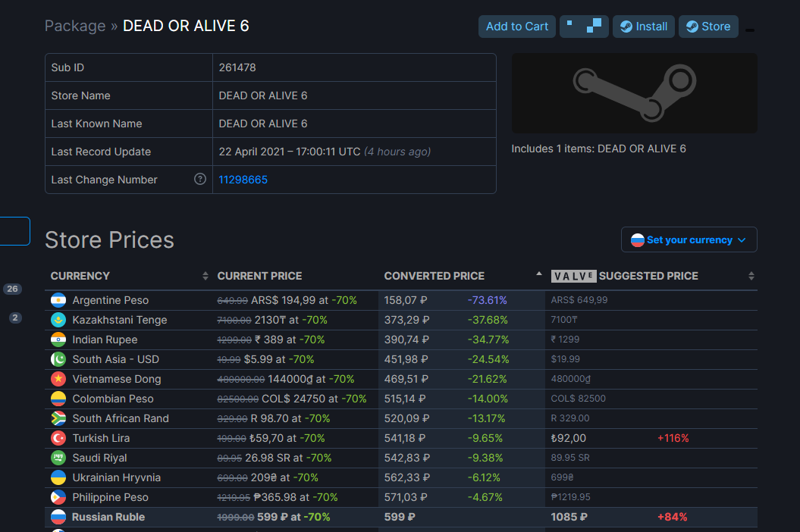Open change number 11298665 link
Image resolution: width=800 pixels, height=532 pixels.
click(x=243, y=180)
